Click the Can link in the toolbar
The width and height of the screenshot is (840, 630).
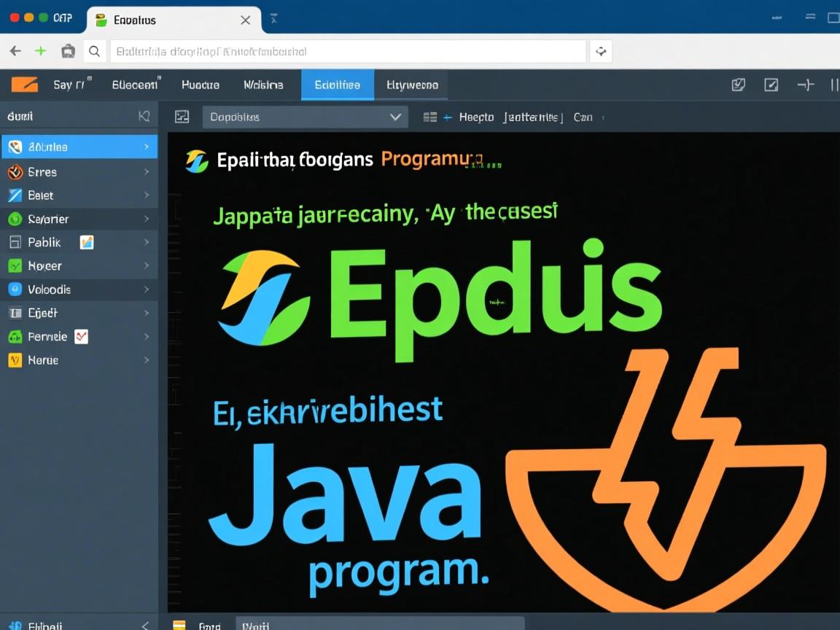click(583, 117)
